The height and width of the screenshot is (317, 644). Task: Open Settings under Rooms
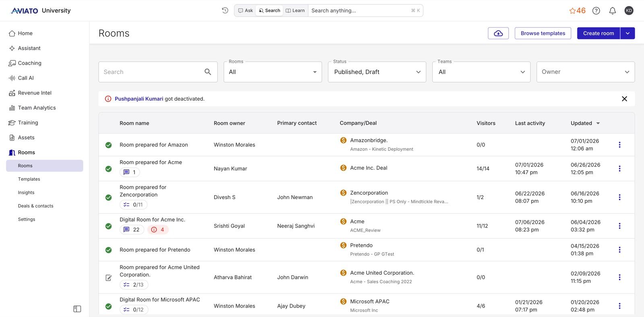(x=27, y=219)
